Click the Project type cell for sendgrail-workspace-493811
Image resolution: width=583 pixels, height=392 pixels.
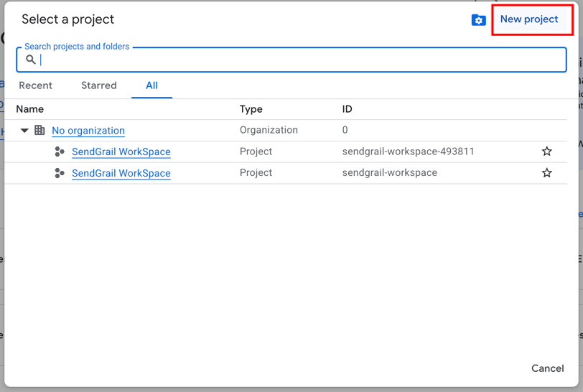tap(256, 151)
